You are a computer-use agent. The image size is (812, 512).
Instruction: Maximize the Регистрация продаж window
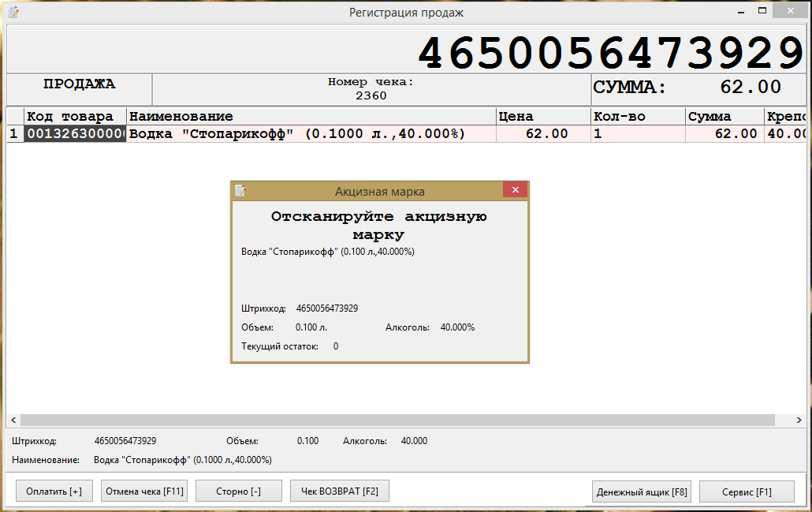pos(762,11)
